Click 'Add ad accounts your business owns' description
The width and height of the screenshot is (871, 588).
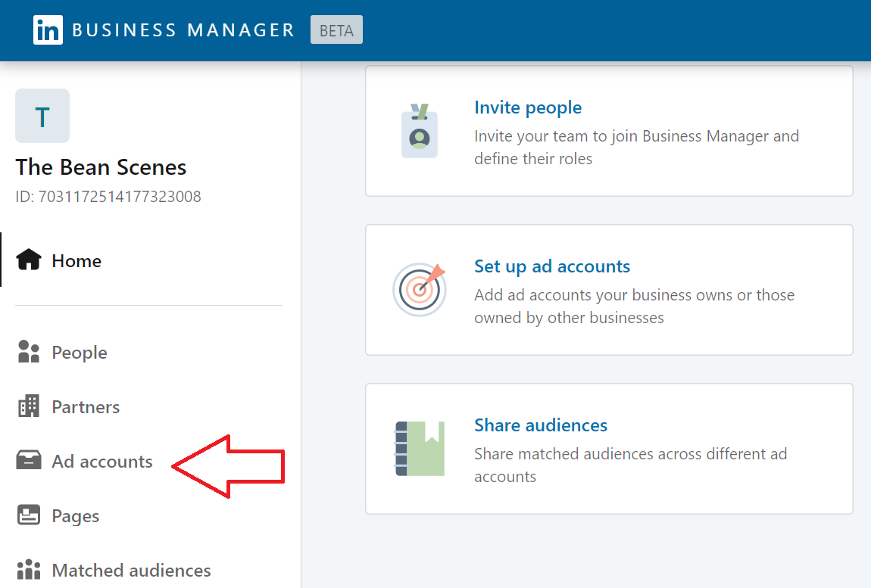click(635, 306)
